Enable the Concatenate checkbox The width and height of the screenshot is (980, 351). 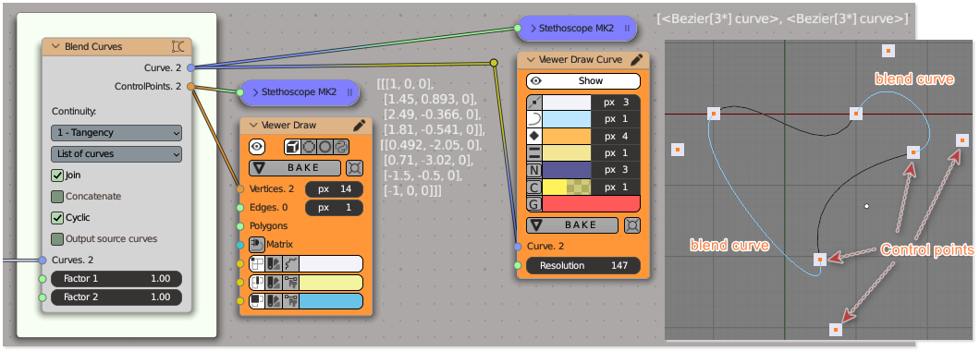click(57, 196)
